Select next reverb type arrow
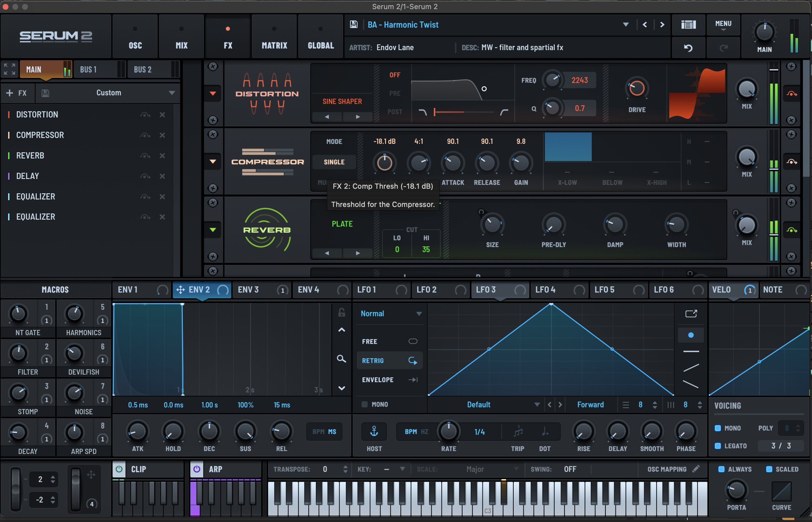 pyautogui.click(x=358, y=253)
